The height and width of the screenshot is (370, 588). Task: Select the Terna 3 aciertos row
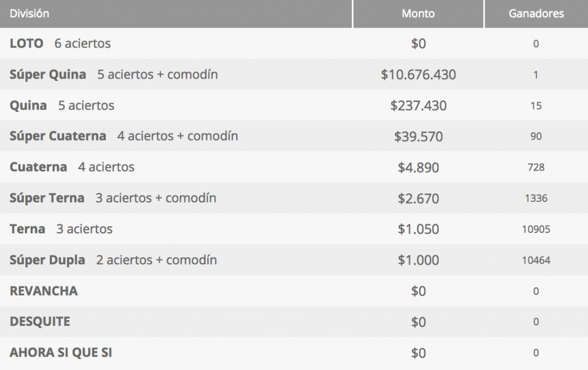click(294, 229)
